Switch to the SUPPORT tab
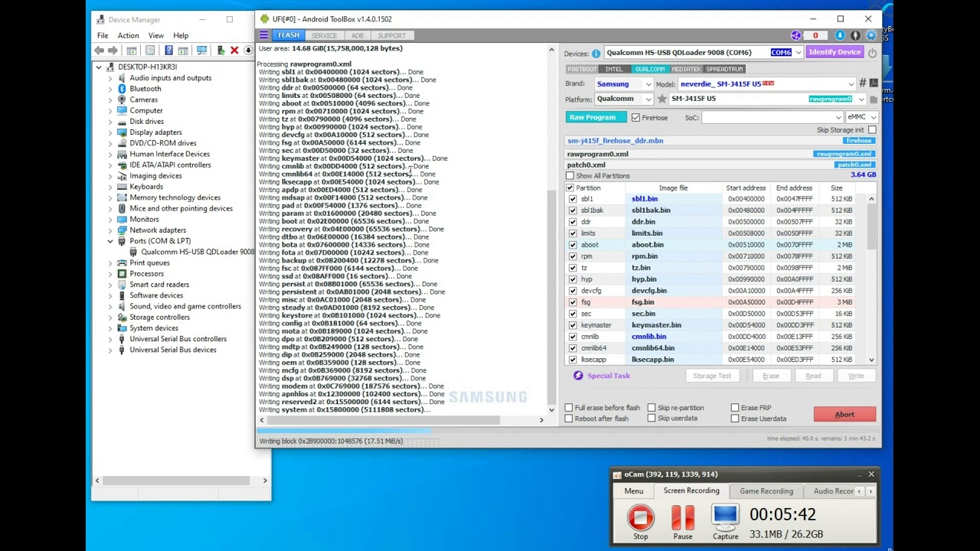 coord(391,35)
